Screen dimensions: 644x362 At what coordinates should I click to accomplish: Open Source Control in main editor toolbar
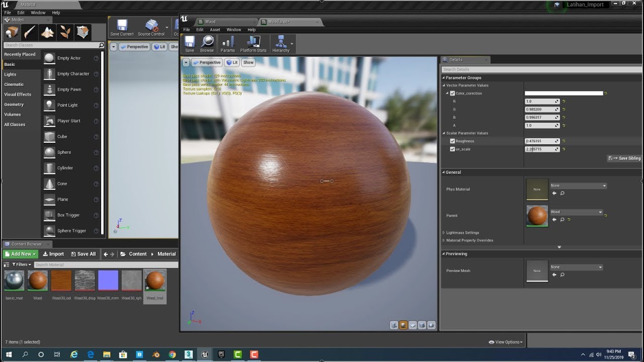click(151, 28)
